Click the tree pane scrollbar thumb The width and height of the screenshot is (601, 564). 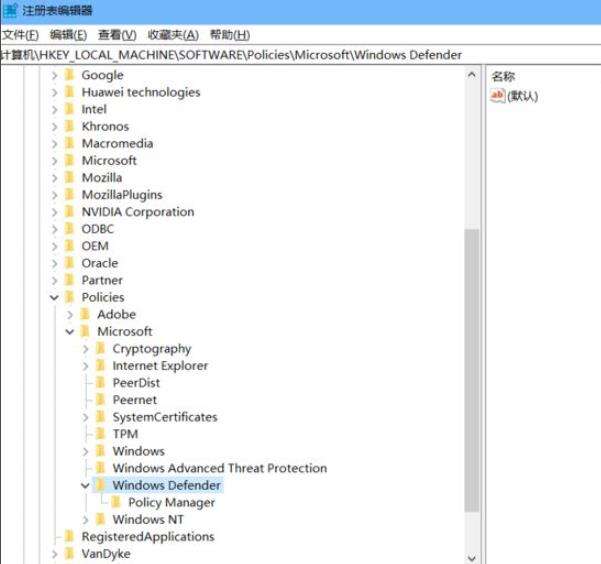[472, 371]
